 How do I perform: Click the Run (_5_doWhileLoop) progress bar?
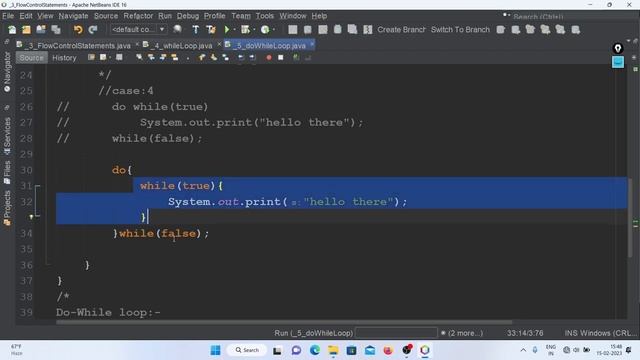tap(396, 333)
